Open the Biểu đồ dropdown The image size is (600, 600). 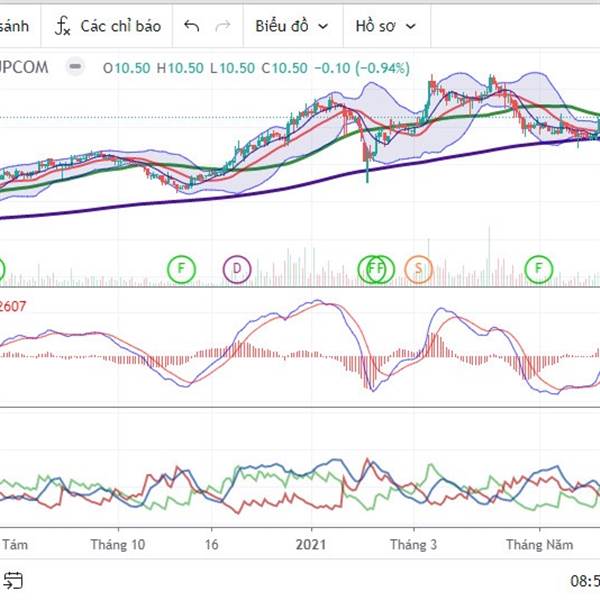click(x=293, y=26)
